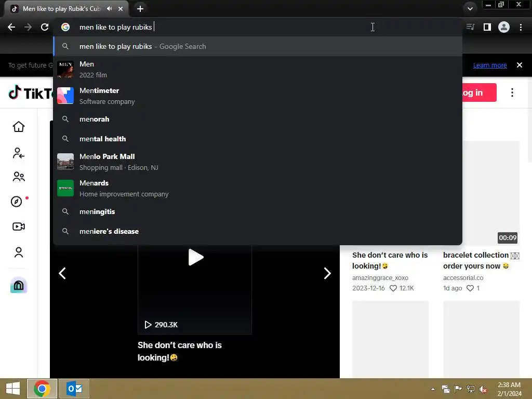Open the video thumbnail with the 00:09 duration
The height and width of the screenshot is (399, 532).
click(x=491, y=193)
